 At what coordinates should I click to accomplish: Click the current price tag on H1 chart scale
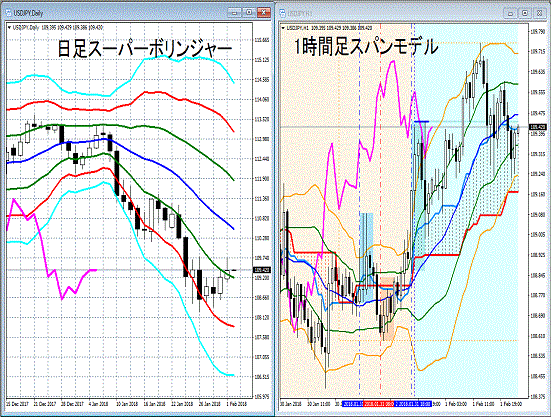point(538,127)
